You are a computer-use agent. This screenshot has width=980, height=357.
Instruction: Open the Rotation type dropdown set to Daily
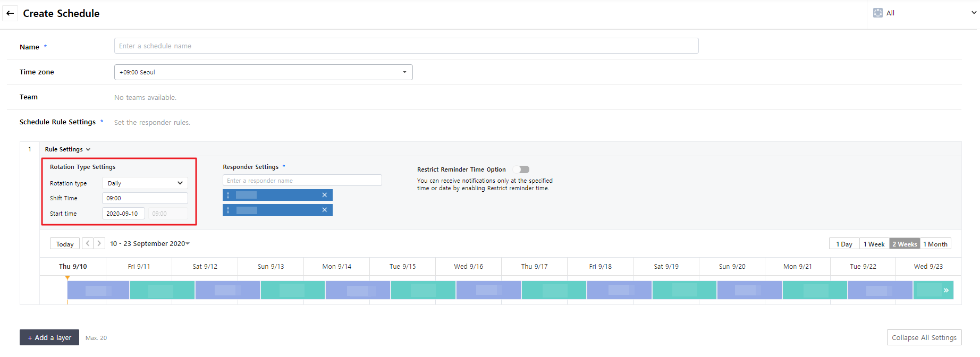point(145,183)
